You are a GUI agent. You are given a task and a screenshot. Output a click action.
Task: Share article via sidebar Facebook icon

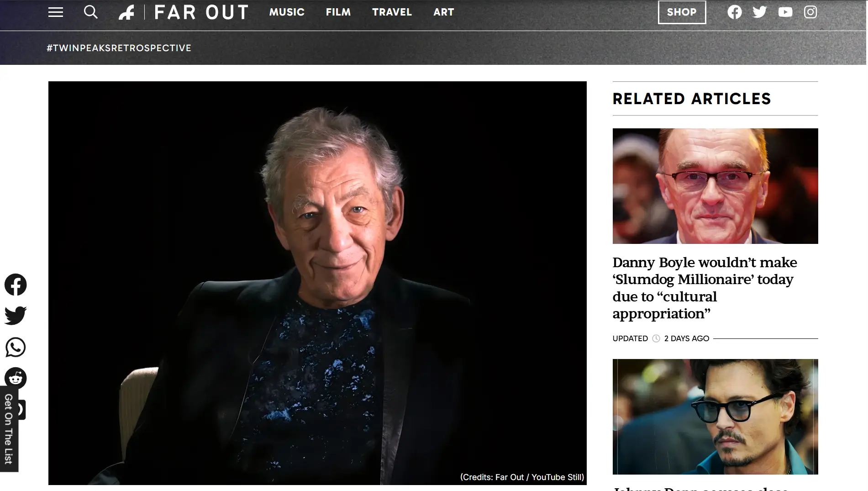pyautogui.click(x=16, y=285)
